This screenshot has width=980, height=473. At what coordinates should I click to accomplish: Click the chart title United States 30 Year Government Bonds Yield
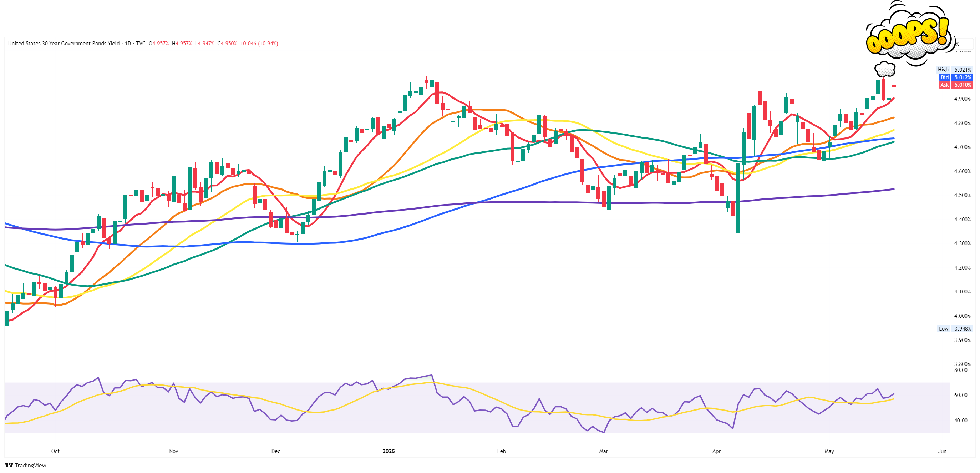pyautogui.click(x=64, y=44)
